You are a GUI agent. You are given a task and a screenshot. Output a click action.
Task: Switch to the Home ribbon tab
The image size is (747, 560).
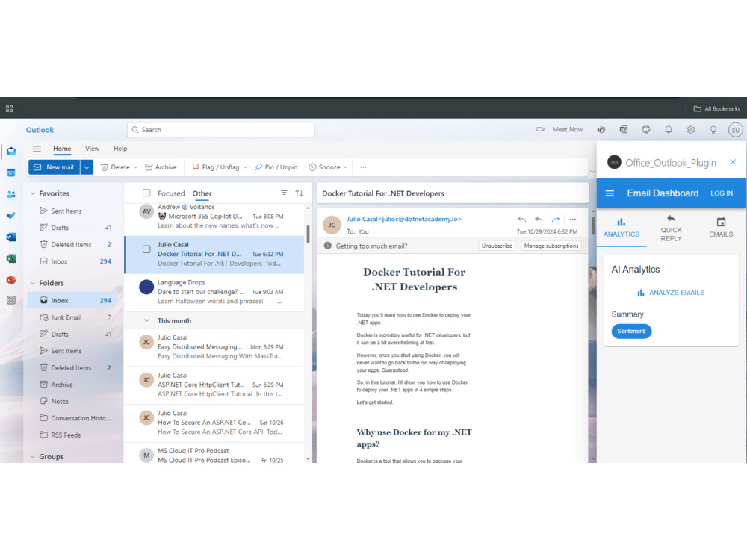(x=62, y=149)
